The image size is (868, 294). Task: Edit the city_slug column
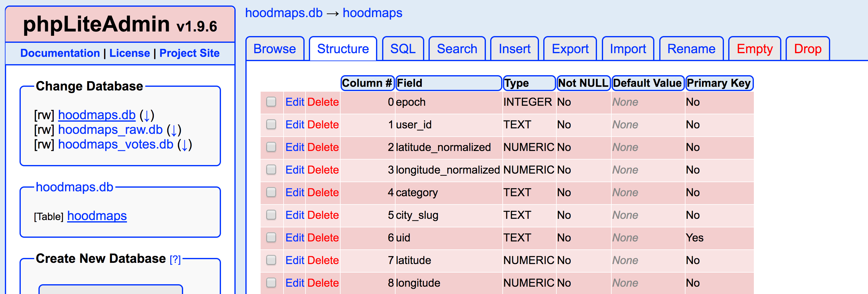point(295,215)
